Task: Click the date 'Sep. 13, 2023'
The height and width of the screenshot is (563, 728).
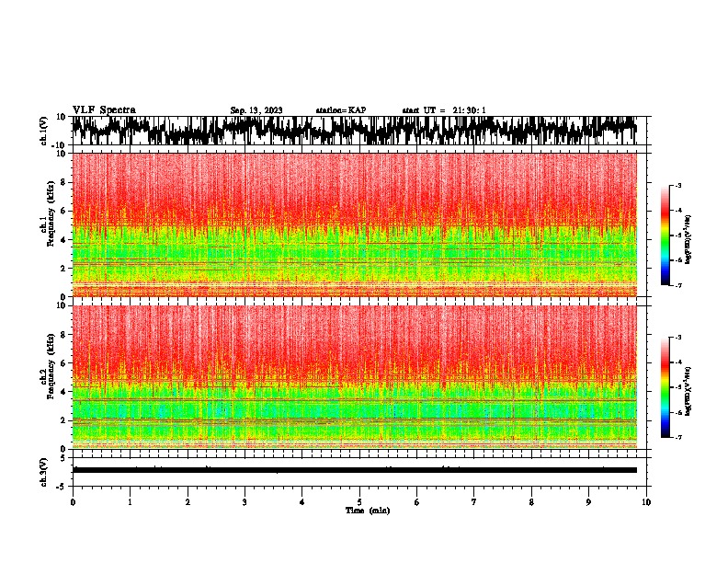Action: tap(256, 110)
